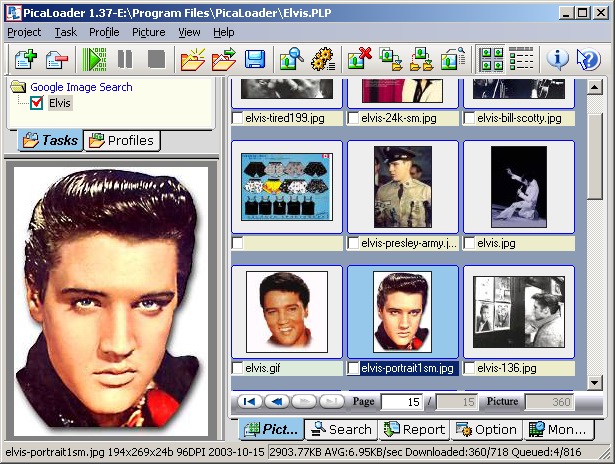Click the delete picture red X icon
This screenshot has width=615, height=464.
click(x=360, y=59)
